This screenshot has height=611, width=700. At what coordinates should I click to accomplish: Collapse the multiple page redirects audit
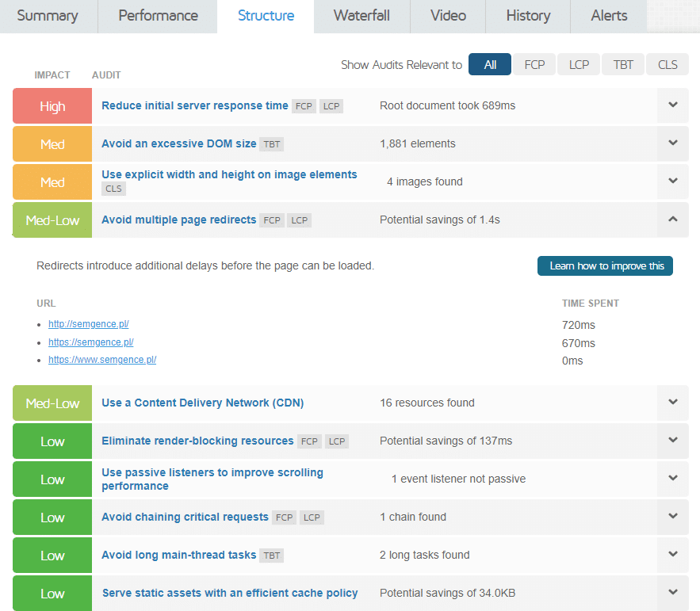coord(673,220)
